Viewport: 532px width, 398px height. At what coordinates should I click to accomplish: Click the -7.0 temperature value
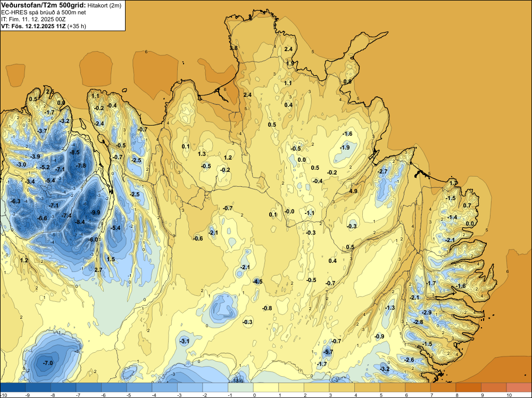[x=48, y=363]
